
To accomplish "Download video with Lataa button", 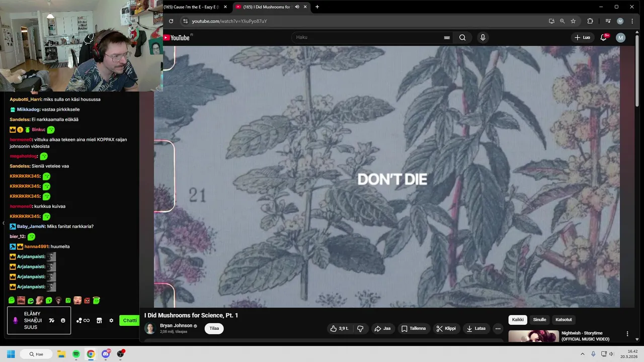I will 476,328.
